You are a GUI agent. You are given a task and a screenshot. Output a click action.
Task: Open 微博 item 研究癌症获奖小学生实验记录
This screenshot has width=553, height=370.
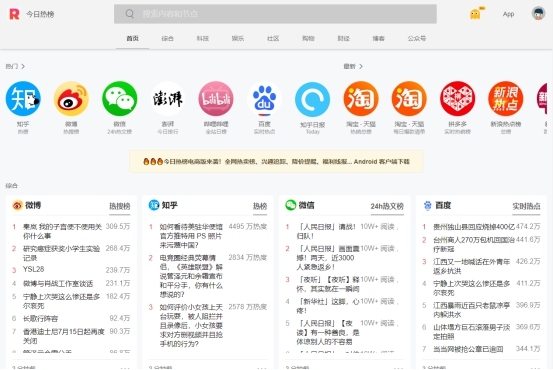(x=62, y=253)
